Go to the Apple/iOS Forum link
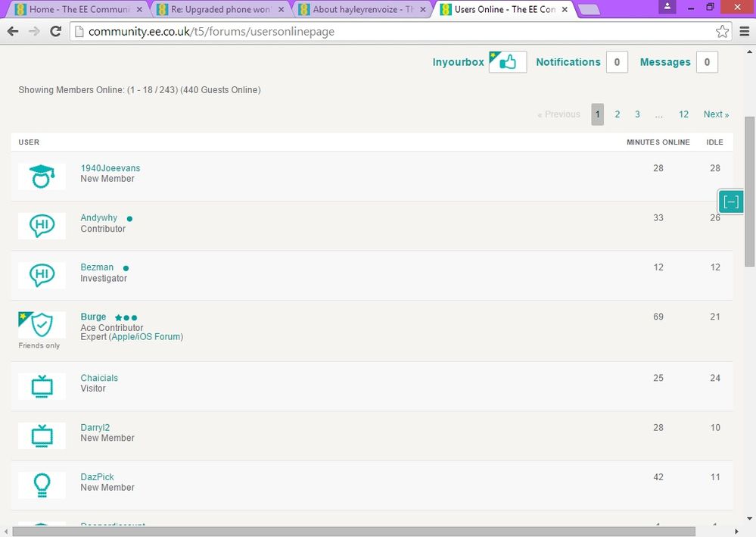 pyautogui.click(x=146, y=337)
